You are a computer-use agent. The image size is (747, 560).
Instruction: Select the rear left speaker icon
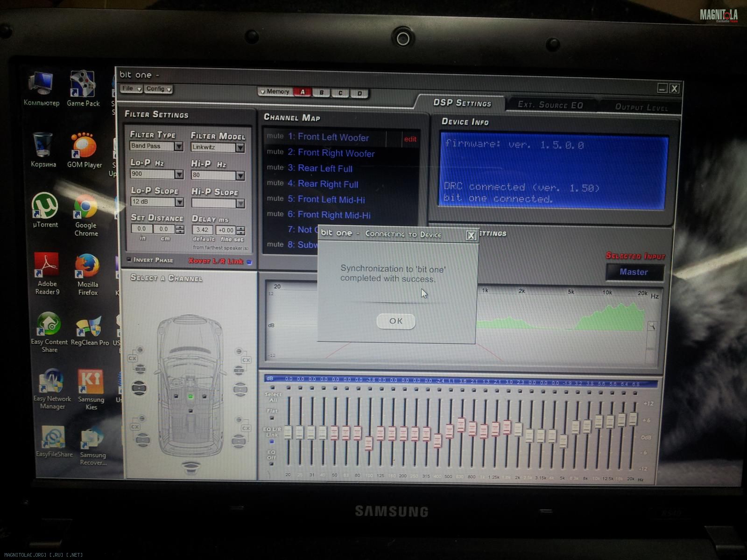point(142,439)
